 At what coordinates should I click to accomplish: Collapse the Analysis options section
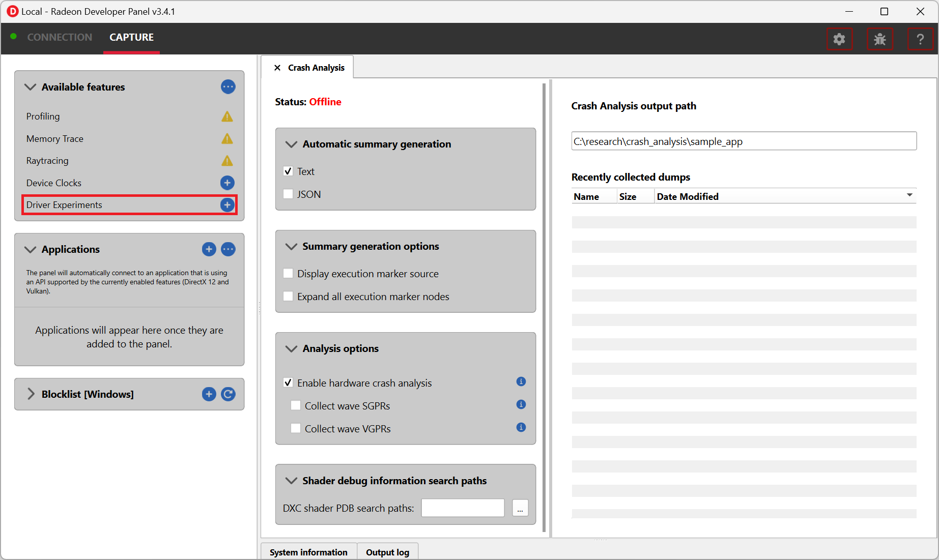click(291, 349)
